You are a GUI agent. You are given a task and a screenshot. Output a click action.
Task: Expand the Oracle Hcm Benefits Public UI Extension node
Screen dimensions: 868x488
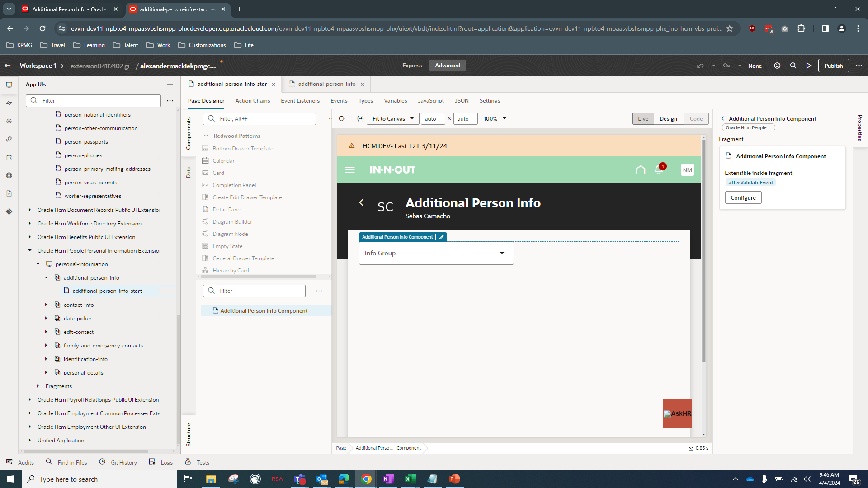coord(29,237)
